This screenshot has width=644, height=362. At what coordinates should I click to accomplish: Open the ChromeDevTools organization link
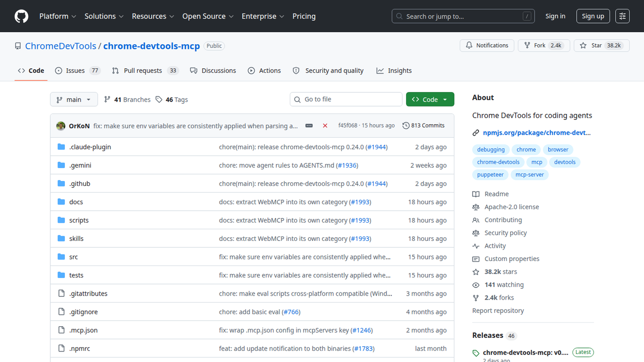(61, 46)
